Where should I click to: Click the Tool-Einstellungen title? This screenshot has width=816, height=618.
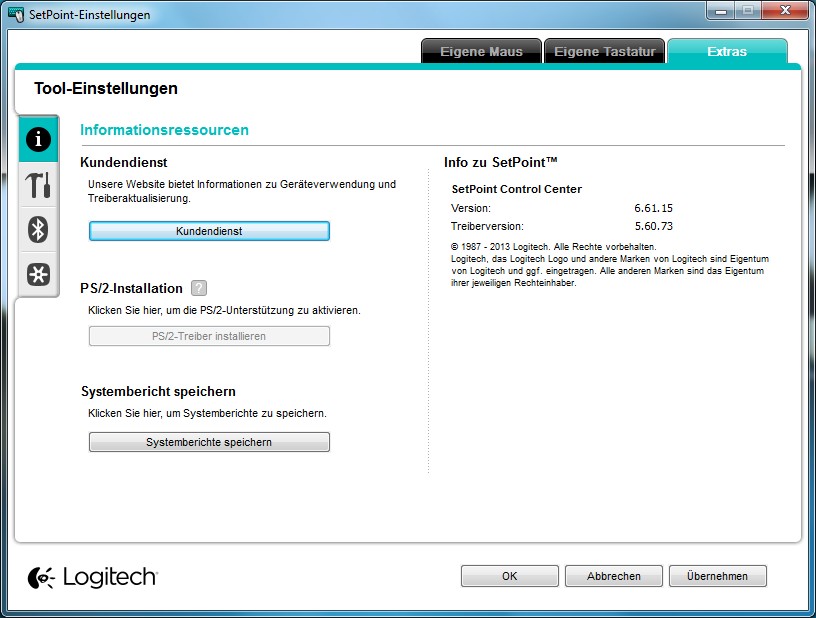(106, 88)
